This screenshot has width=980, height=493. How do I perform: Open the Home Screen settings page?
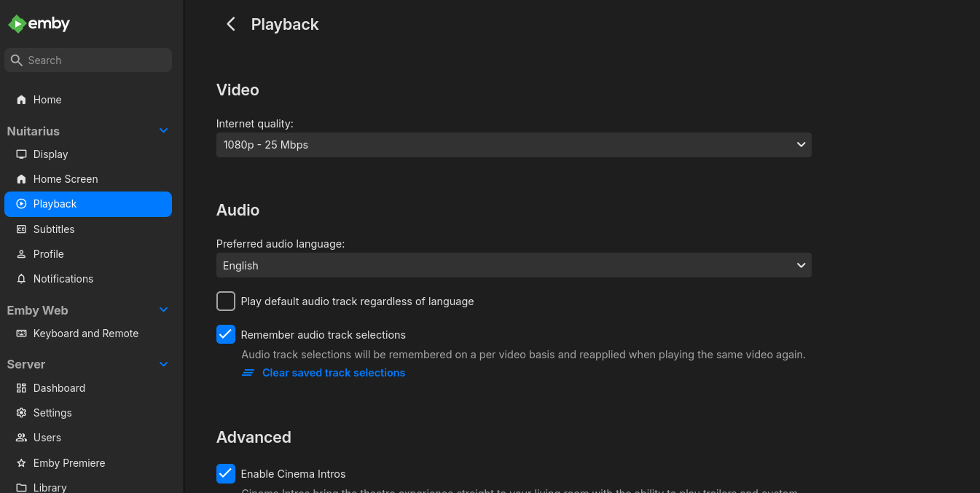tap(66, 179)
